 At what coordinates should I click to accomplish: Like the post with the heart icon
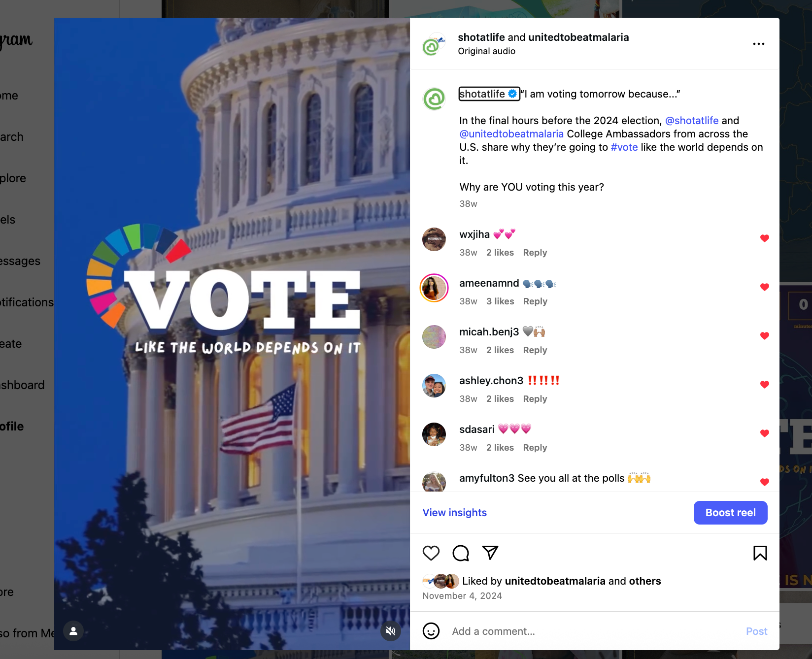point(431,553)
